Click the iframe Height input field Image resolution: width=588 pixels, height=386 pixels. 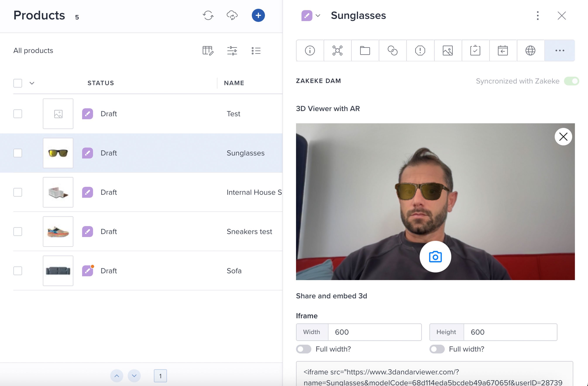510,332
